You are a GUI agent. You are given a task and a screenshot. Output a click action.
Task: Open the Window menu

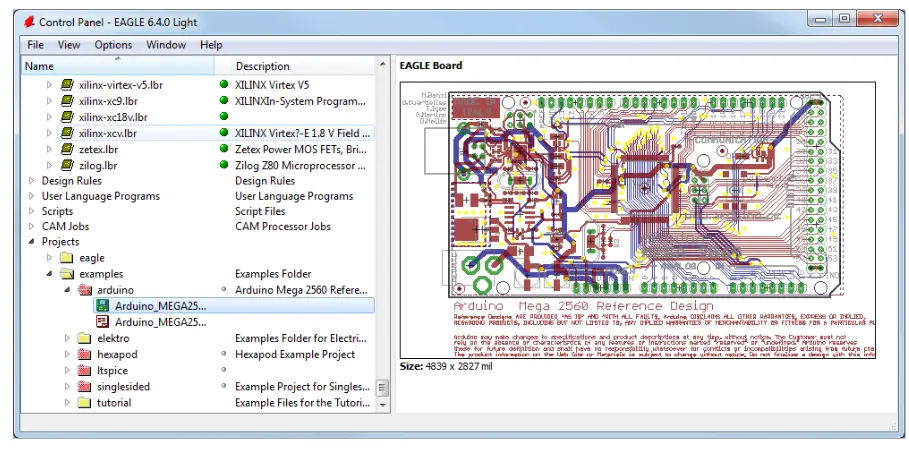pos(166,45)
